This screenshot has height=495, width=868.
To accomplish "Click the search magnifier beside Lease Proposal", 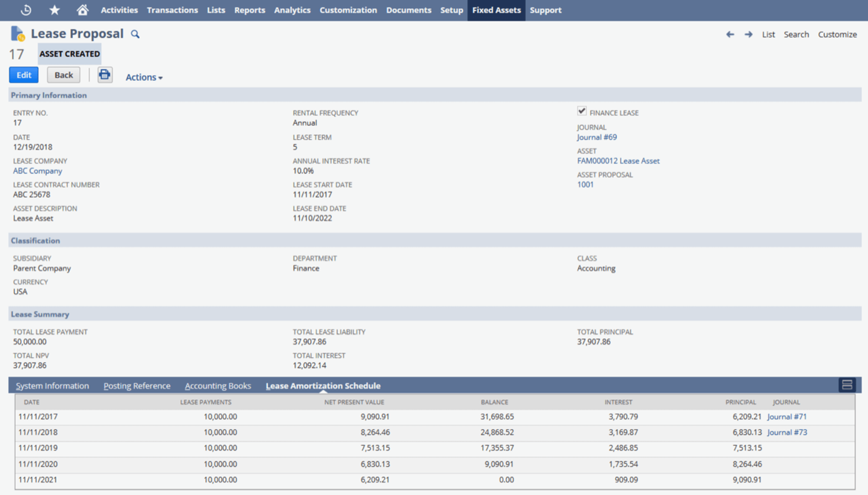I will pos(135,34).
